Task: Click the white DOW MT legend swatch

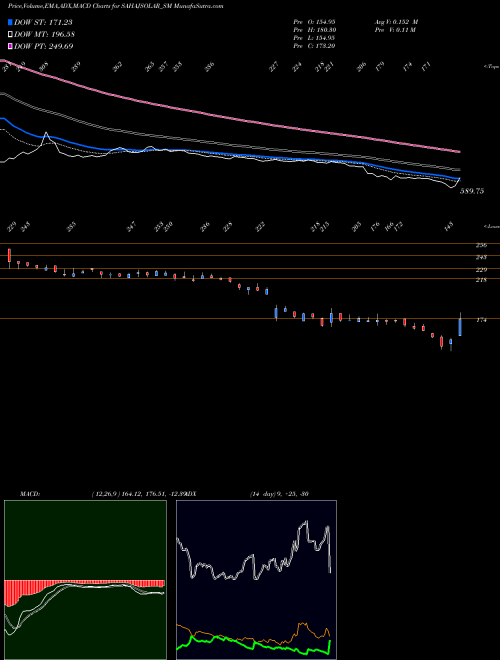Action: (10, 35)
